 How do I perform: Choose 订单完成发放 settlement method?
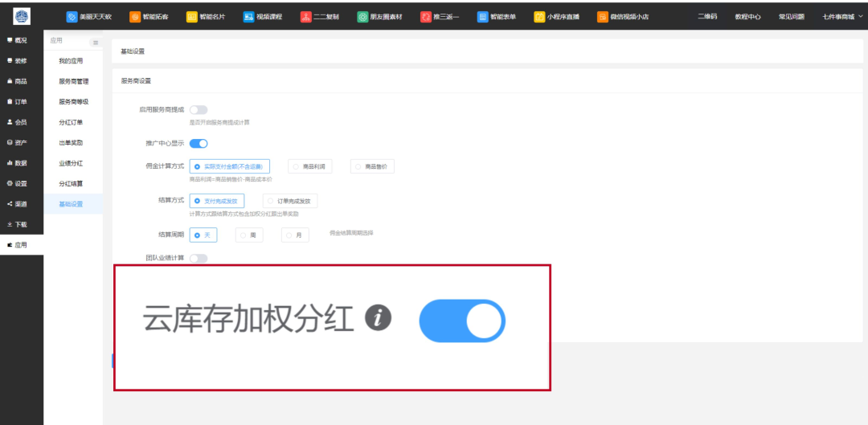pos(290,200)
